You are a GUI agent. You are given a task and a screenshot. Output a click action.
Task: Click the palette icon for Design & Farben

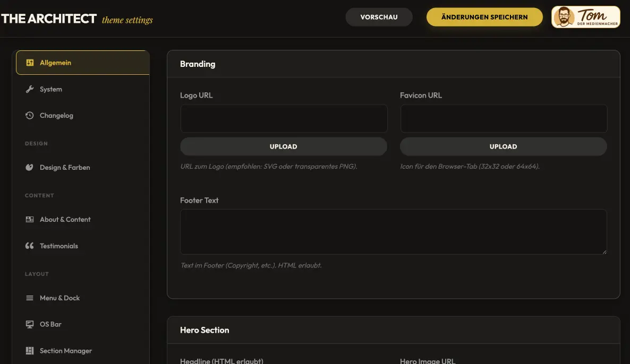tap(30, 167)
